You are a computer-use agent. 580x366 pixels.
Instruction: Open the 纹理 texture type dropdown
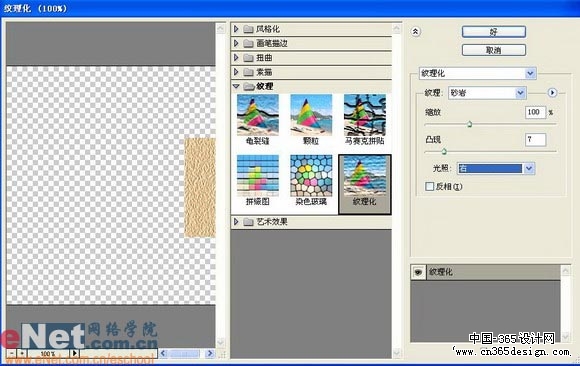(x=487, y=93)
